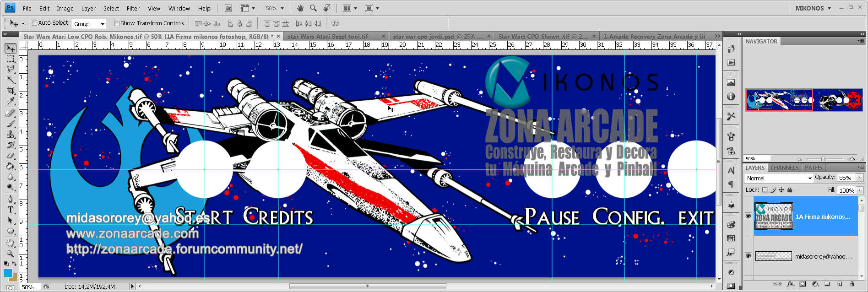Click the 1A Firma mikonos layer thumbnail

[773, 216]
